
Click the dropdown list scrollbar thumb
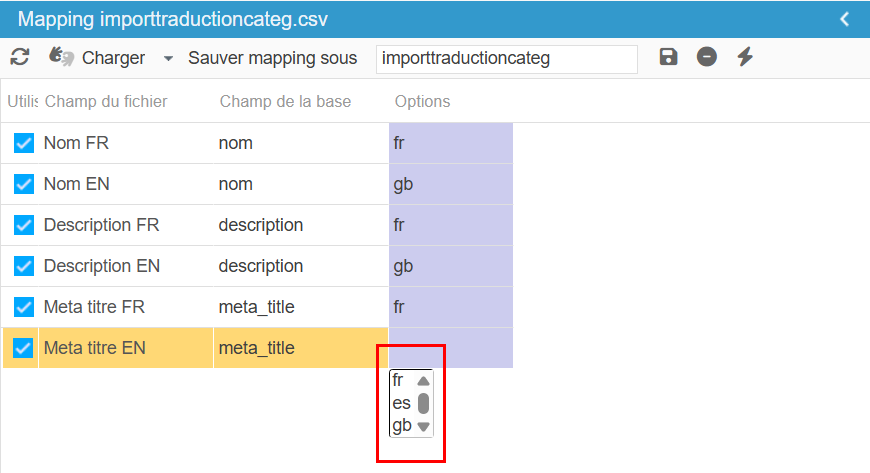click(x=423, y=403)
